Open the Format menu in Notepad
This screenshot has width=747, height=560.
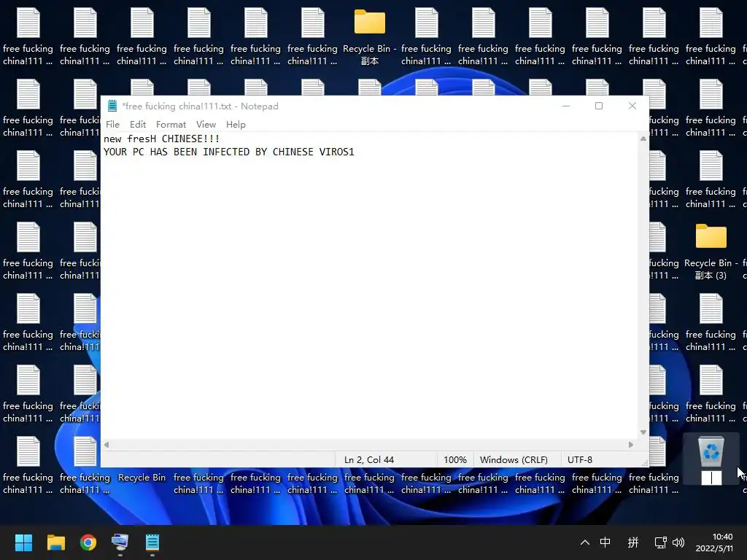(171, 124)
